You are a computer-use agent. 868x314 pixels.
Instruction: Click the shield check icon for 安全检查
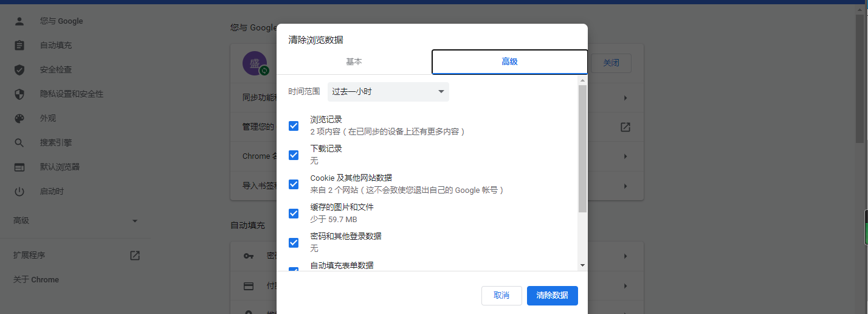click(19, 70)
